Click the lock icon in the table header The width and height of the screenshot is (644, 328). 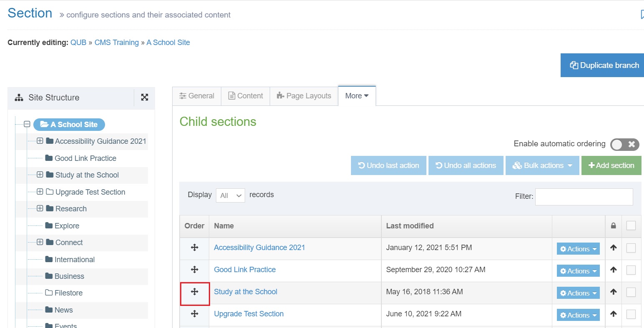(x=613, y=225)
